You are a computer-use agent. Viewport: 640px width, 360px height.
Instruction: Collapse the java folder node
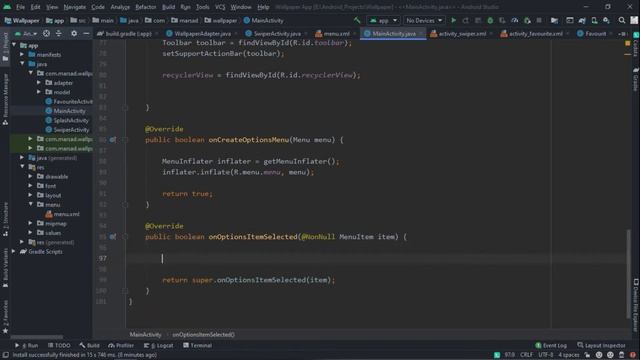(22, 64)
